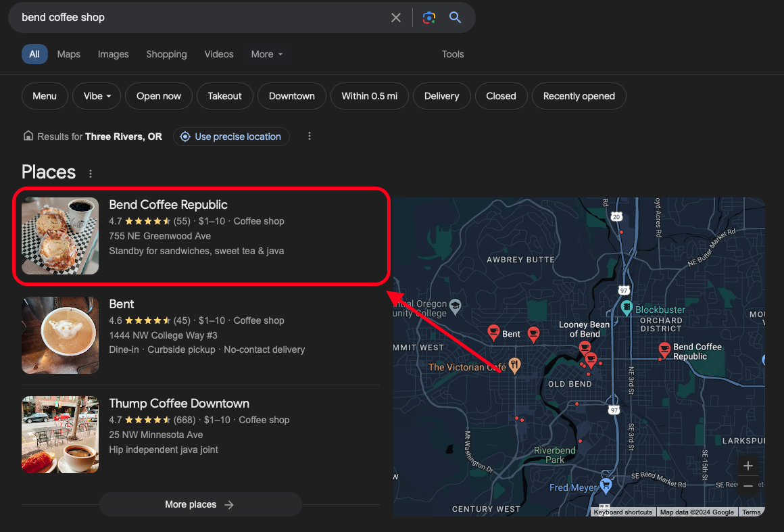784x532 pixels.
Task: Click the magnifying glass search icon
Action: [455, 18]
